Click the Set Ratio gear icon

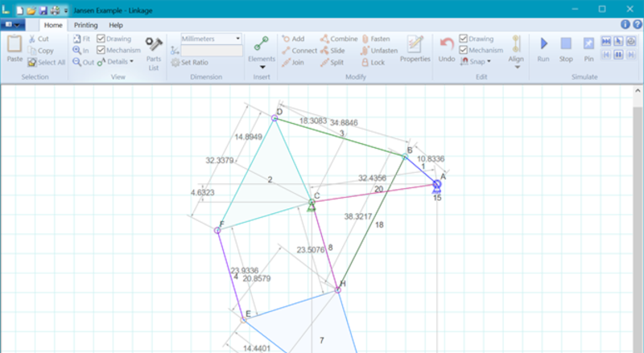click(175, 62)
